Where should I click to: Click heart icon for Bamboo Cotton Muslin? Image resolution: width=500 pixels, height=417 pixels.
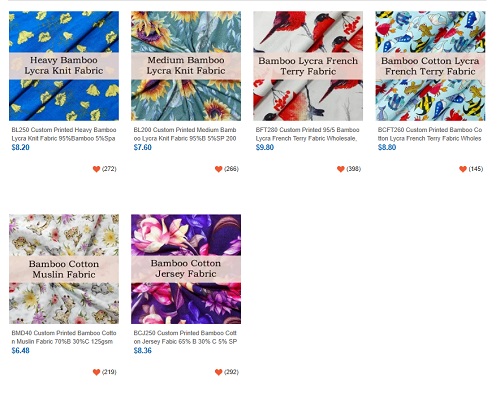[96, 372]
